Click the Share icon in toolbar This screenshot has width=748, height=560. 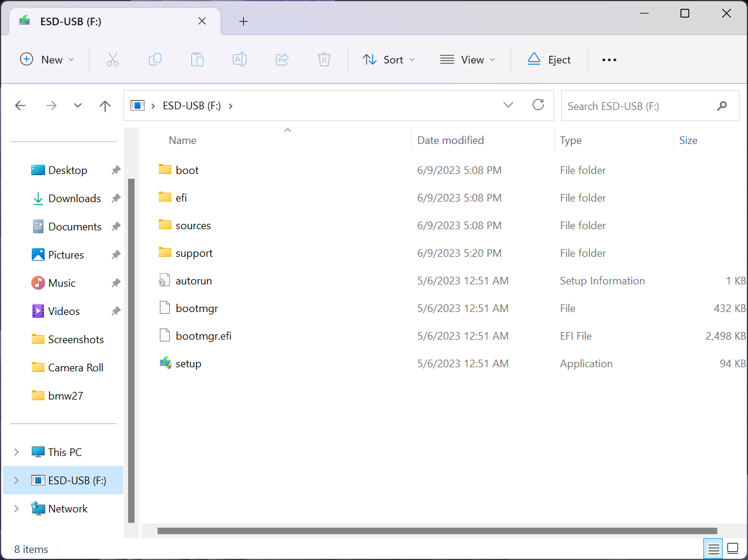tap(282, 59)
